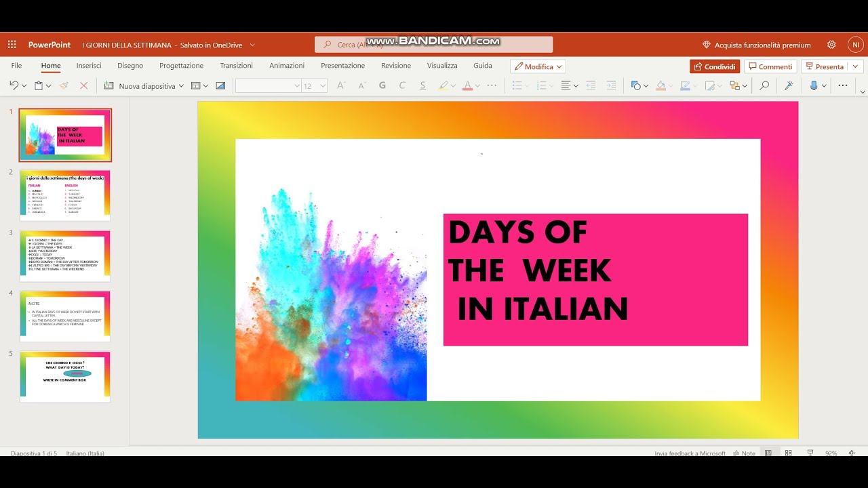Click Acquista funzionalità premium
The width and height of the screenshot is (868, 488).
(x=756, y=45)
